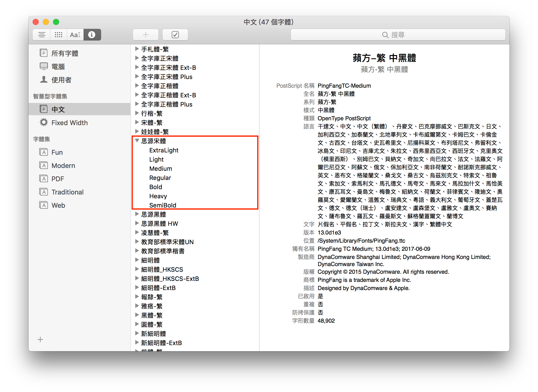538x392 pixels.
Task: Click the PostScript name PingFangTC-Medium
Action: tap(344, 86)
